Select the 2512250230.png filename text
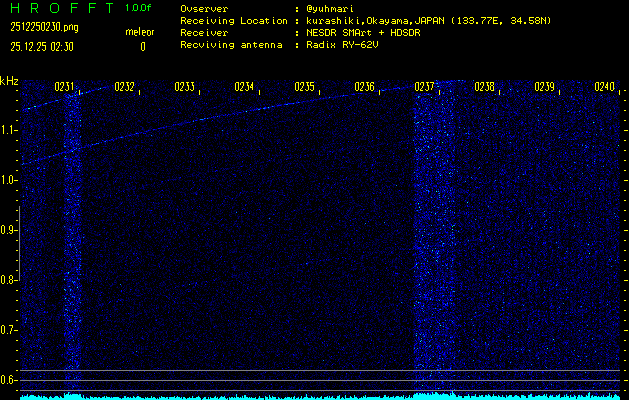Image resolution: width=629 pixels, height=400 pixels. [38, 27]
